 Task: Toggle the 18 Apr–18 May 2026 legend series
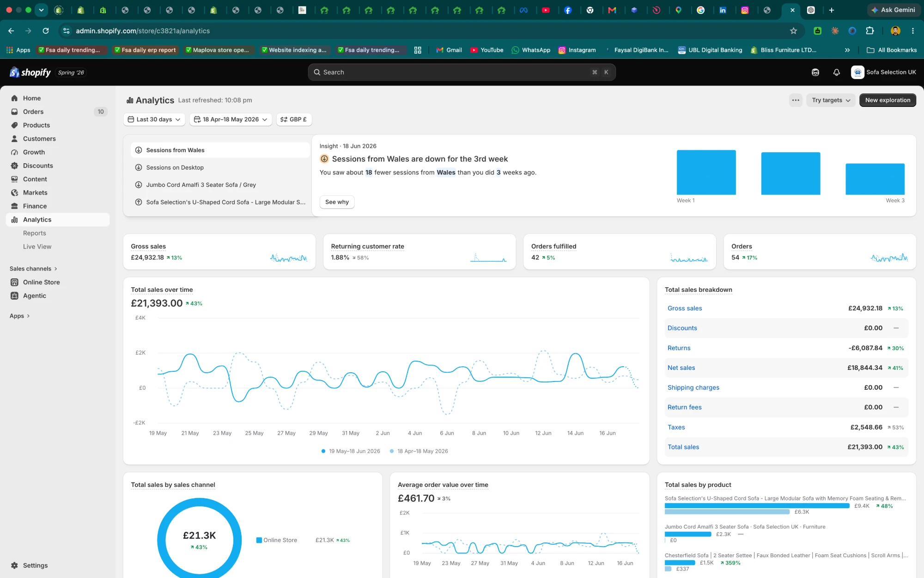(x=419, y=451)
